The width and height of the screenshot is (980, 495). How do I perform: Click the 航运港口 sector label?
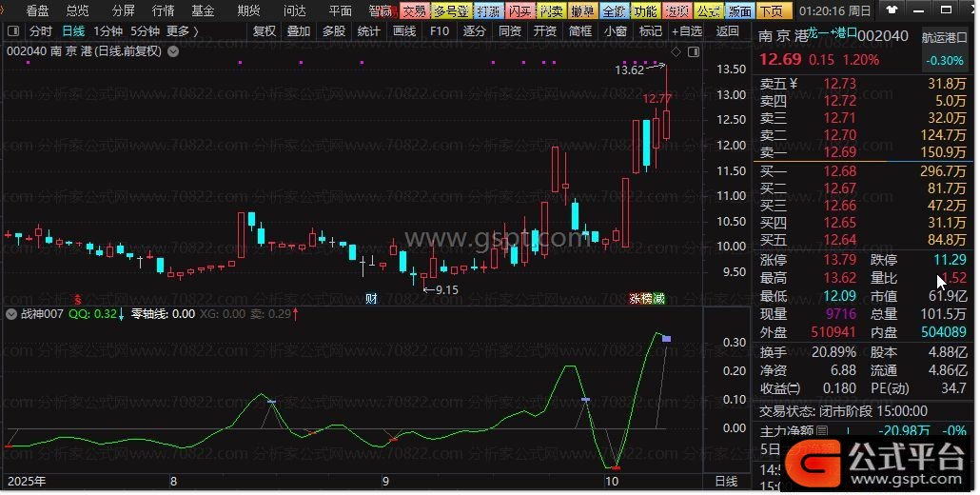tap(942, 36)
